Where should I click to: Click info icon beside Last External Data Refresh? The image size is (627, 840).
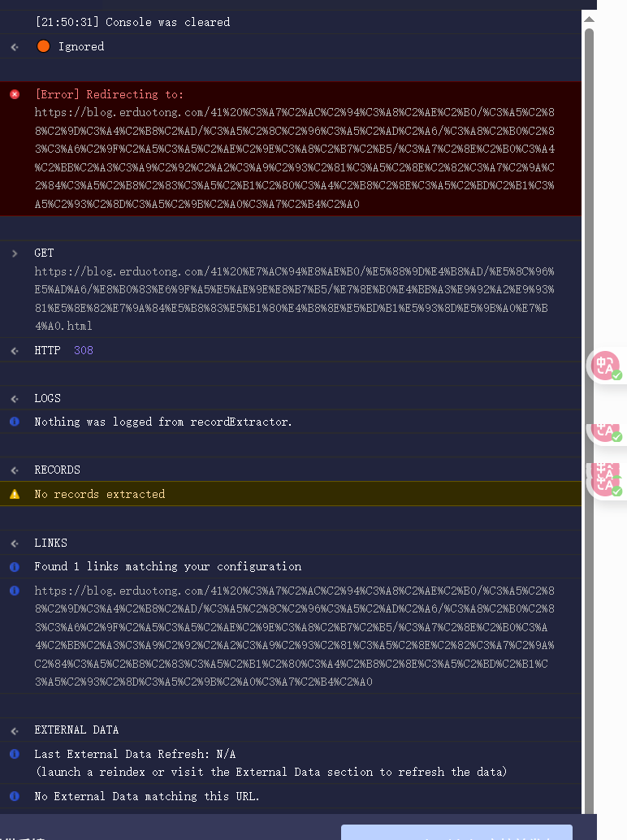tap(15, 754)
